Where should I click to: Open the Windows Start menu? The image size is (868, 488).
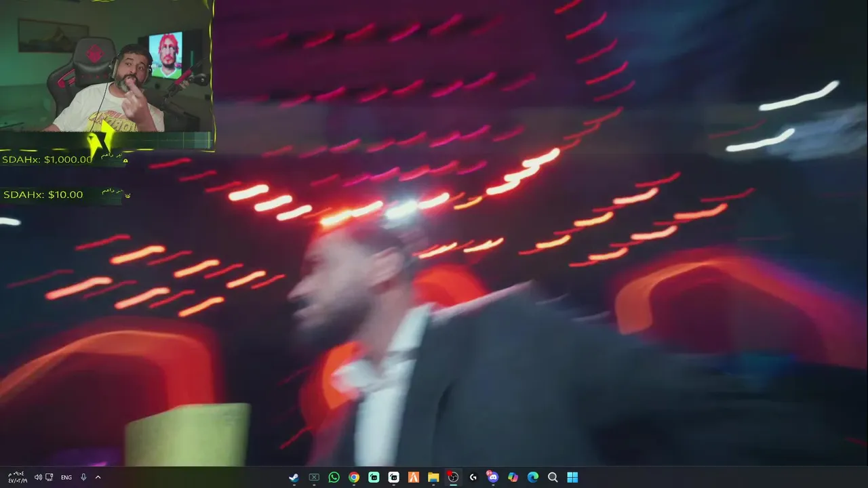[572, 477]
